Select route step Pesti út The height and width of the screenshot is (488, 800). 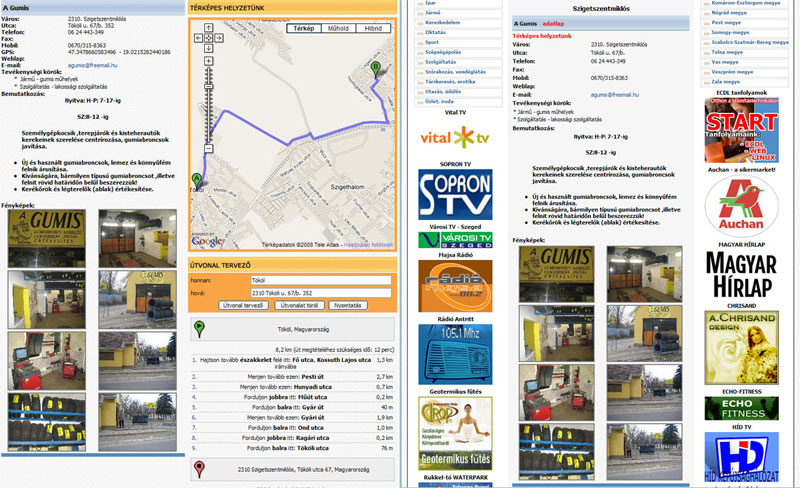tap(292, 377)
